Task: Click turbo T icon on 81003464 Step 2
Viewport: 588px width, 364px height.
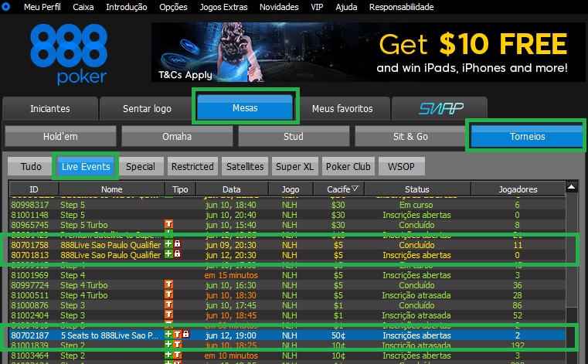Action: 177,355
